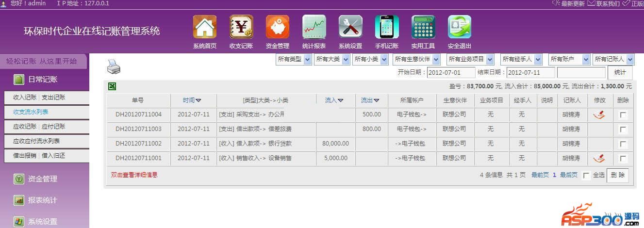Open 借出报销 in the sidebar

click(25, 156)
